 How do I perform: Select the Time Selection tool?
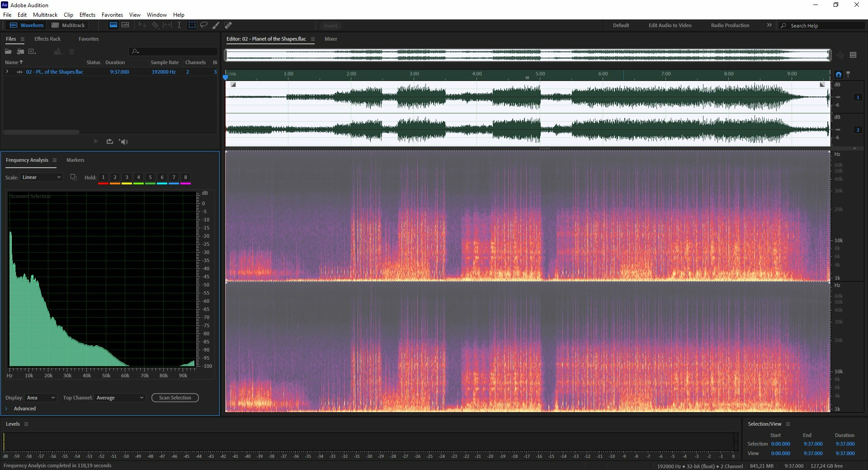(179, 25)
